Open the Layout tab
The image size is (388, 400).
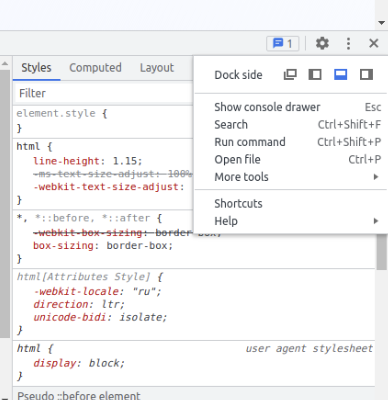click(157, 68)
